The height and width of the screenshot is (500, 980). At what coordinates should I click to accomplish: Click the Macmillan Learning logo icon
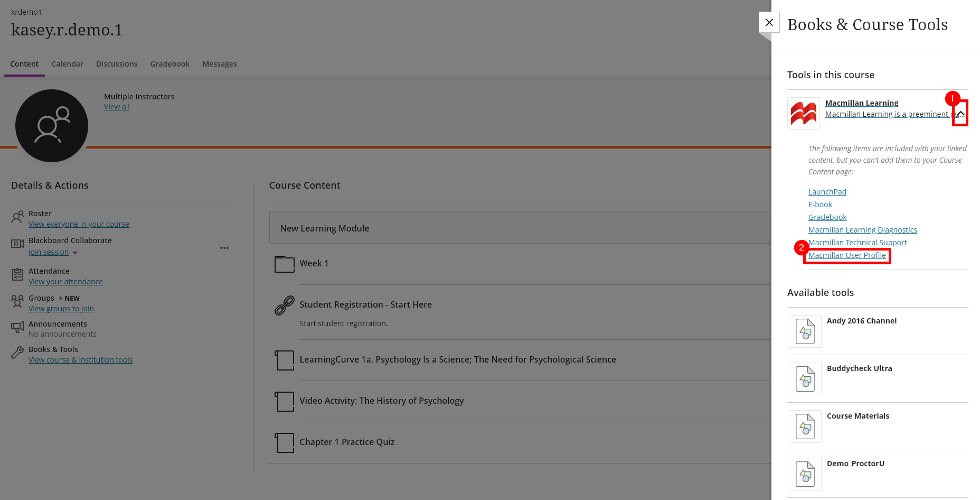pos(803,113)
